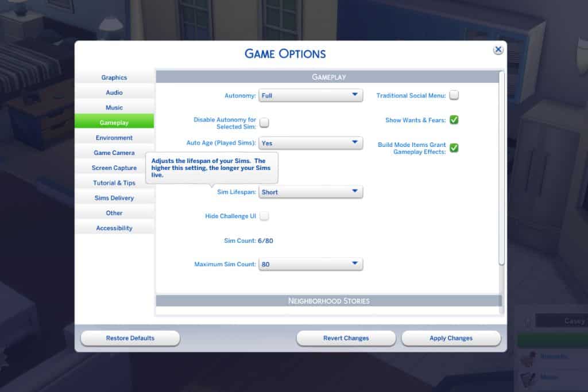Click the options panel vertical scrollbar
The image size is (588, 392).
tap(502, 169)
